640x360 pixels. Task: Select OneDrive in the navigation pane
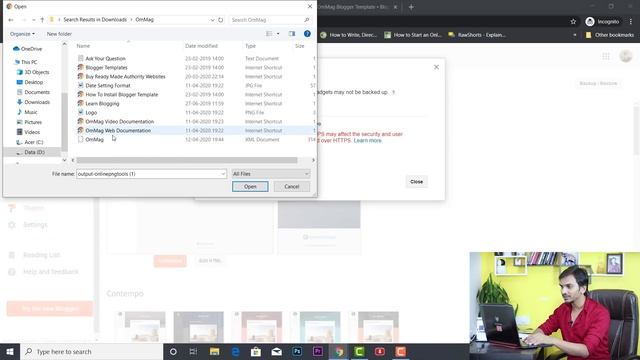coord(28,49)
